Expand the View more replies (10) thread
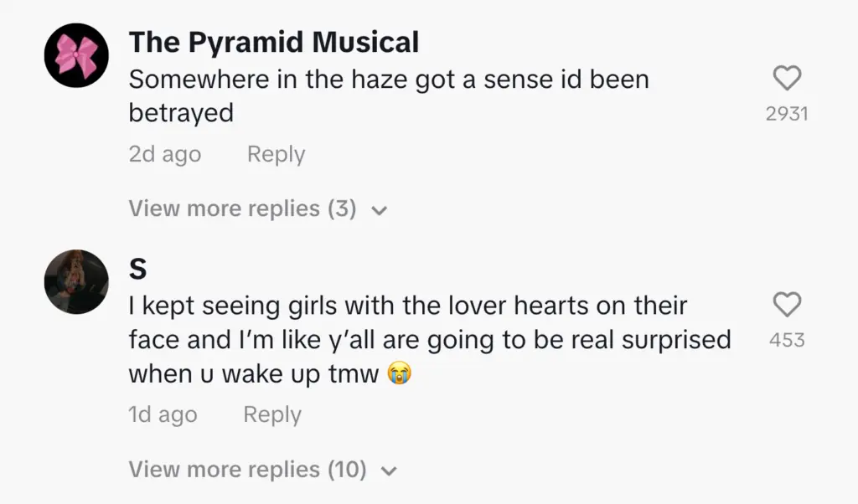Image resolution: width=858 pixels, height=504 pixels. (x=247, y=470)
